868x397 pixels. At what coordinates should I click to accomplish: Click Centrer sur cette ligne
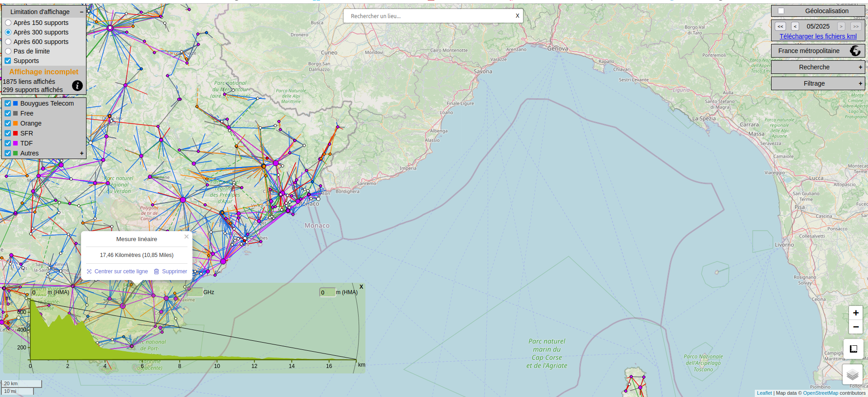121,271
